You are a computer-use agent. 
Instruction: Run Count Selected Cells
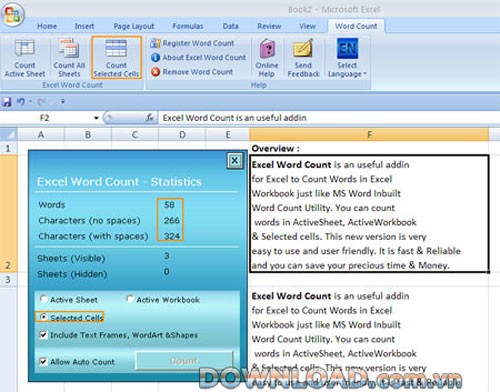[116, 58]
